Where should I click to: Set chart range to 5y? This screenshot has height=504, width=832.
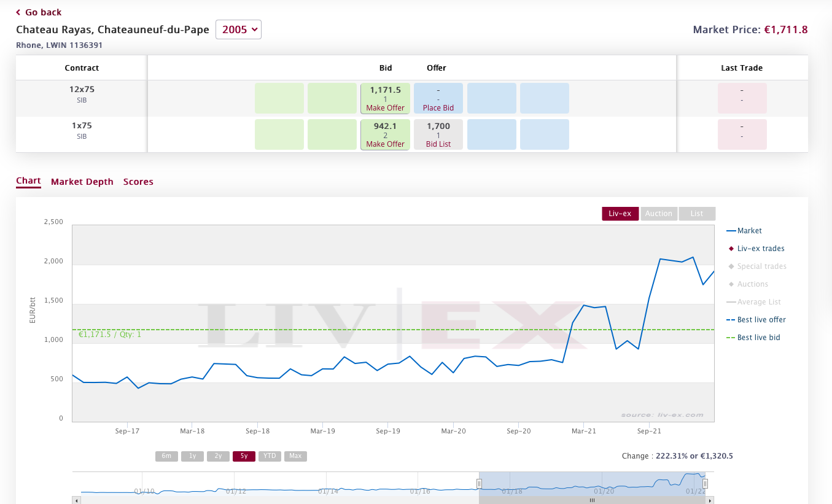[244, 456]
